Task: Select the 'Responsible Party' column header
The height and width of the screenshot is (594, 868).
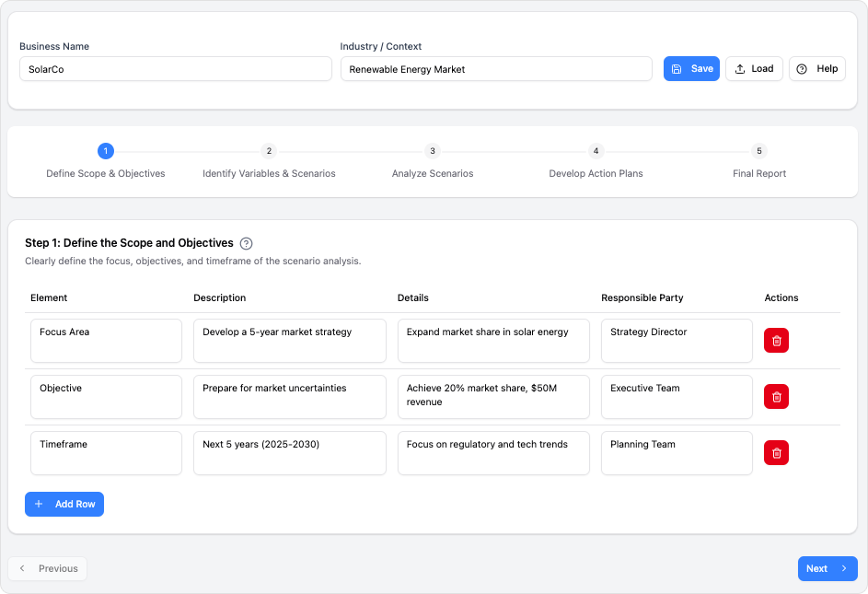Action: [642, 298]
